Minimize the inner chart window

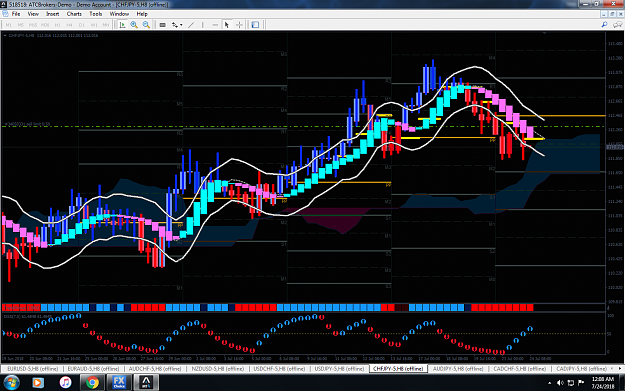[605, 14]
